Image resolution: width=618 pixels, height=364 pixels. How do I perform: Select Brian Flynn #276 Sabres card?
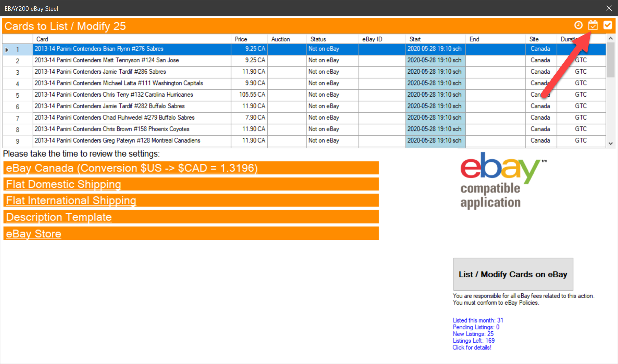pos(132,49)
